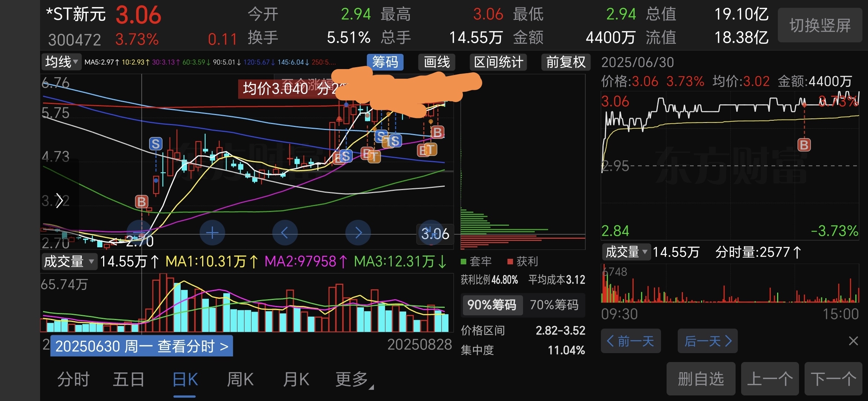Open the 均线 indicator dropdown
Viewport: 868px width, 401px height.
61,62
